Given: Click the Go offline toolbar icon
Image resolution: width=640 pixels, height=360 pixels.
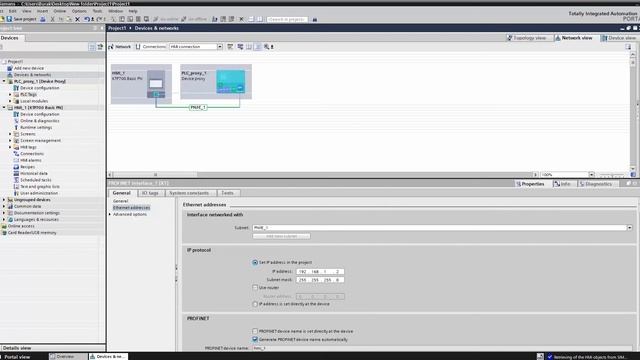Looking at the screenshot, I should pos(184,19).
